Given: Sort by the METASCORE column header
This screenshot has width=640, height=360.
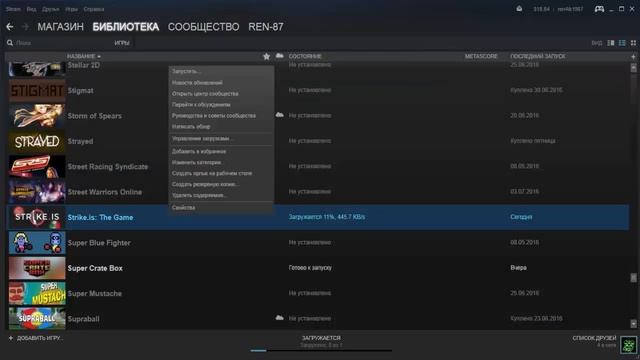Looking at the screenshot, I should pyautogui.click(x=481, y=56).
